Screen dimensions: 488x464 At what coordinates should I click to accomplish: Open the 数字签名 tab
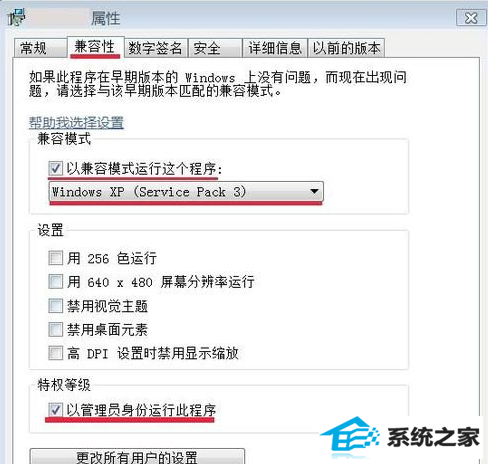pos(156,48)
